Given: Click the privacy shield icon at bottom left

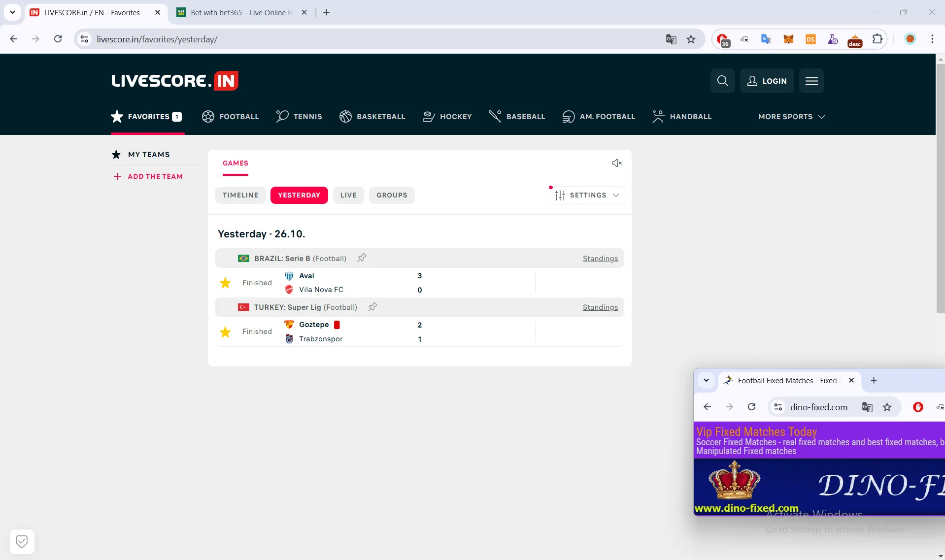Looking at the screenshot, I should pos(22,542).
